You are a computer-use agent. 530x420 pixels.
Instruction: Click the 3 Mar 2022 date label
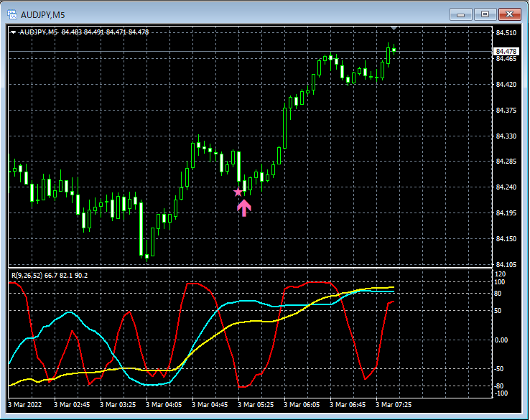point(25,404)
